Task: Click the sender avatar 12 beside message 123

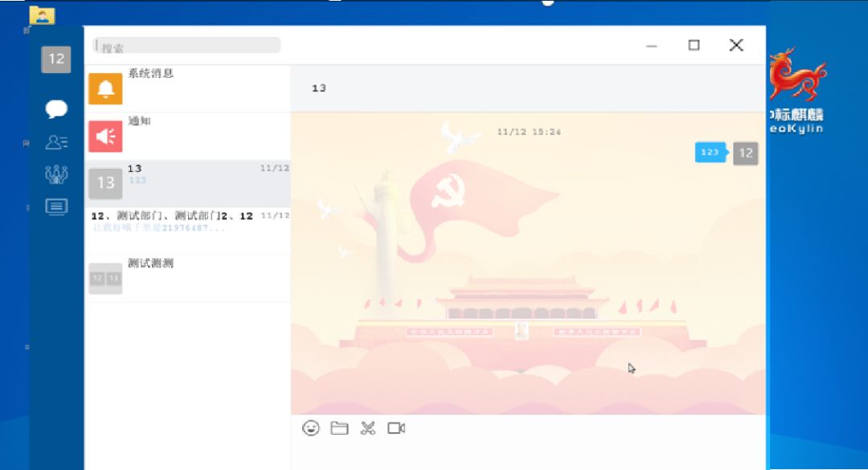Action: [744, 153]
